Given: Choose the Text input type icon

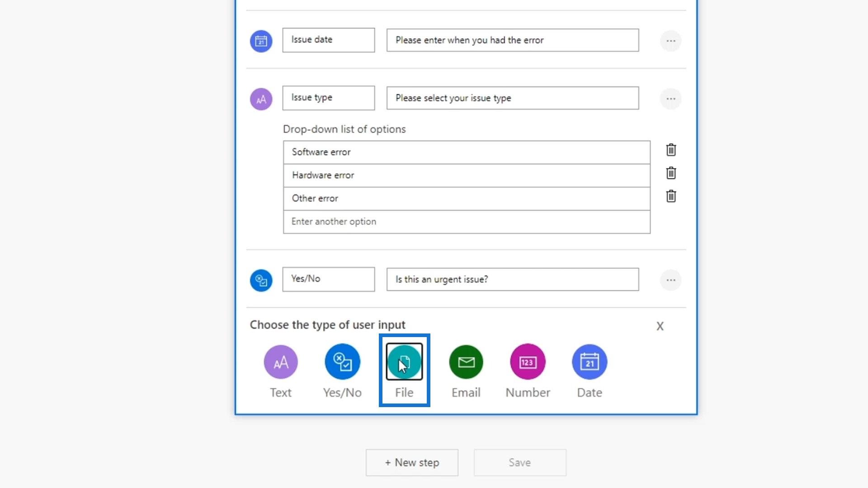Looking at the screenshot, I should point(280,362).
